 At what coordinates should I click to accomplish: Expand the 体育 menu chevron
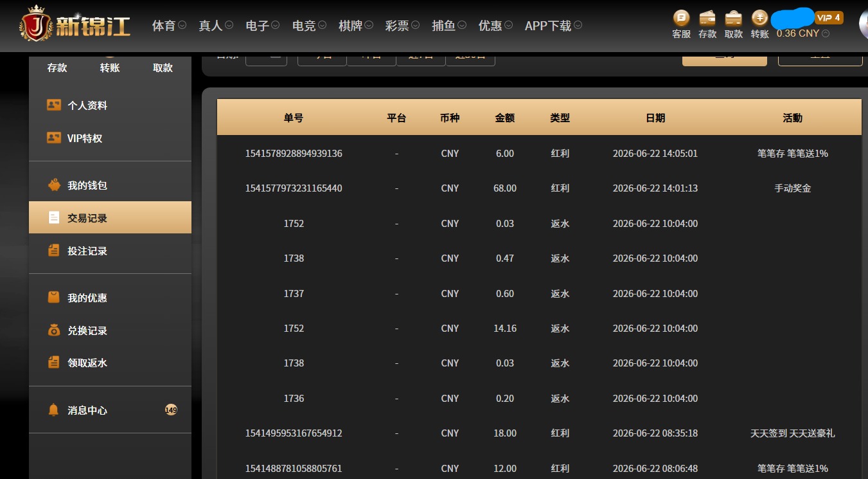coord(182,26)
